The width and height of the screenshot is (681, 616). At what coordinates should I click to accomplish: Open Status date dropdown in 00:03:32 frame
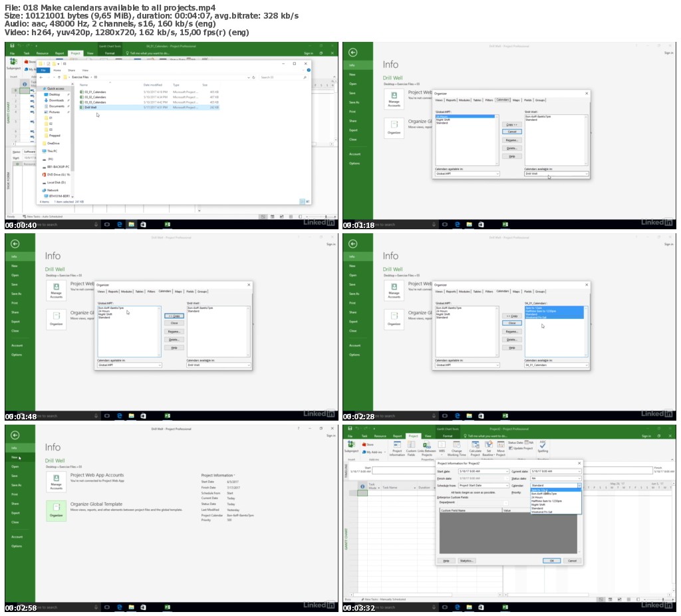point(579,478)
